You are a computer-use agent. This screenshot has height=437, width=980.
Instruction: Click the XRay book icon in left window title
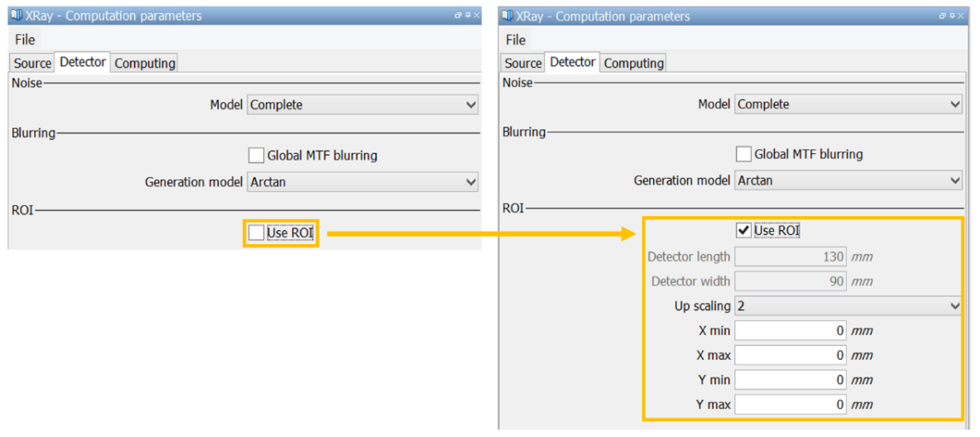(17, 16)
